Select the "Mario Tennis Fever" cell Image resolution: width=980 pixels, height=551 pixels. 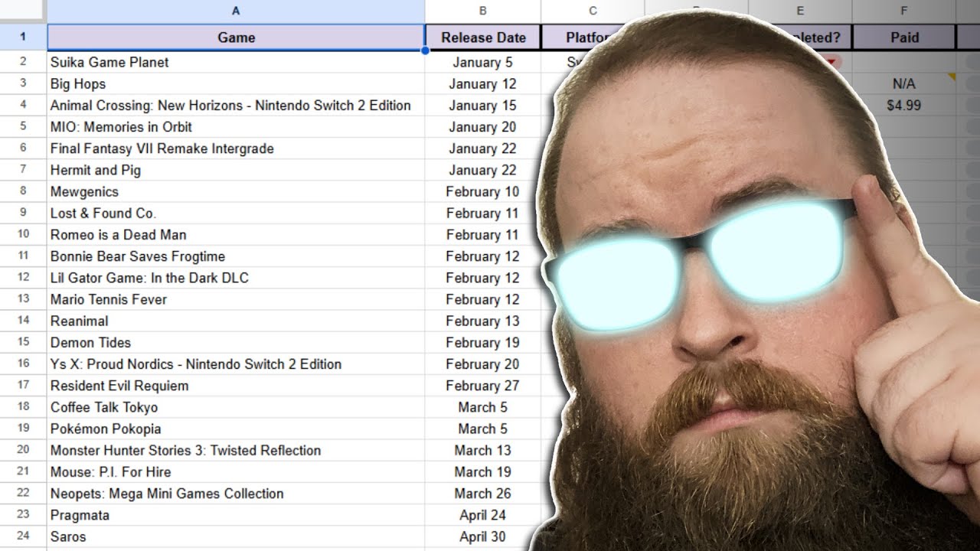click(x=236, y=298)
